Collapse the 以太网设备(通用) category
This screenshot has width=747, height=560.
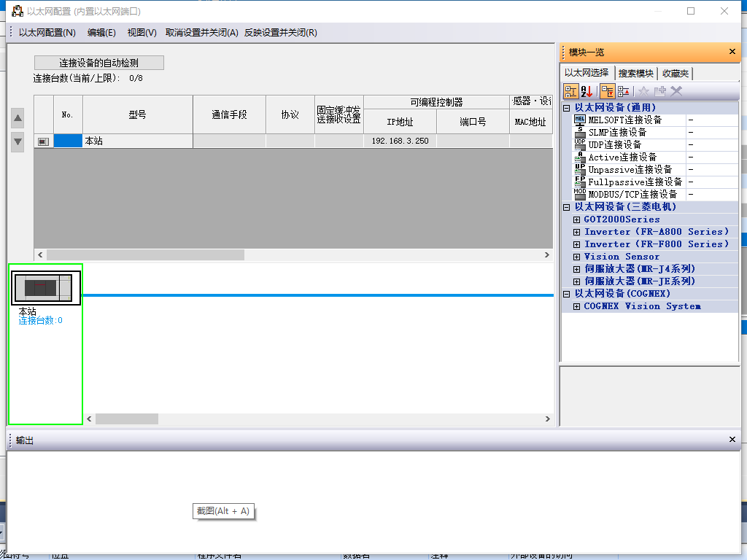(567, 108)
